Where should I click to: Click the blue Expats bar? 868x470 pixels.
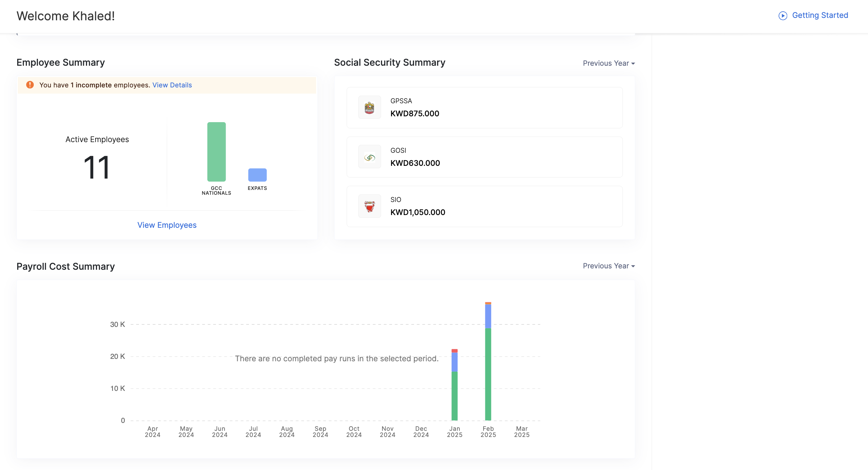point(257,175)
